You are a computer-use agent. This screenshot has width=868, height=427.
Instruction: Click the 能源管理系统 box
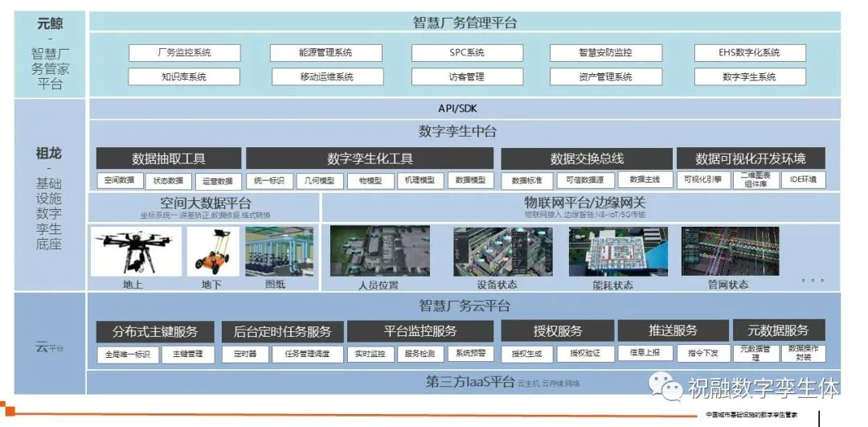tap(325, 53)
